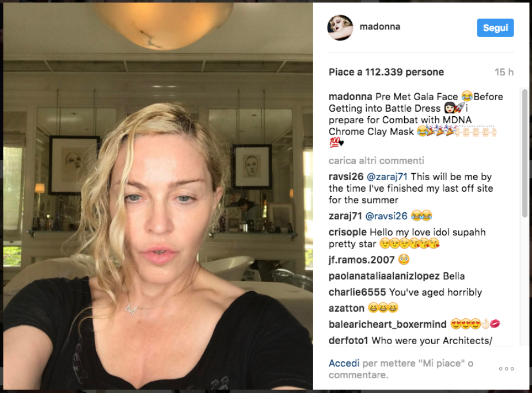Viewport: 532px width, 393px height.
Task: Open commenter crisople's profile
Action: tap(347, 232)
